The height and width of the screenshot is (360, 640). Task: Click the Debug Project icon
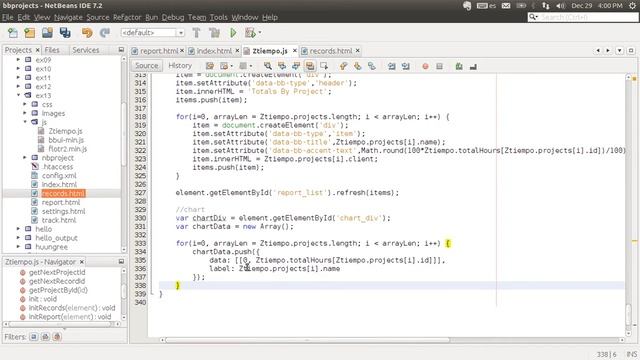click(250, 33)
